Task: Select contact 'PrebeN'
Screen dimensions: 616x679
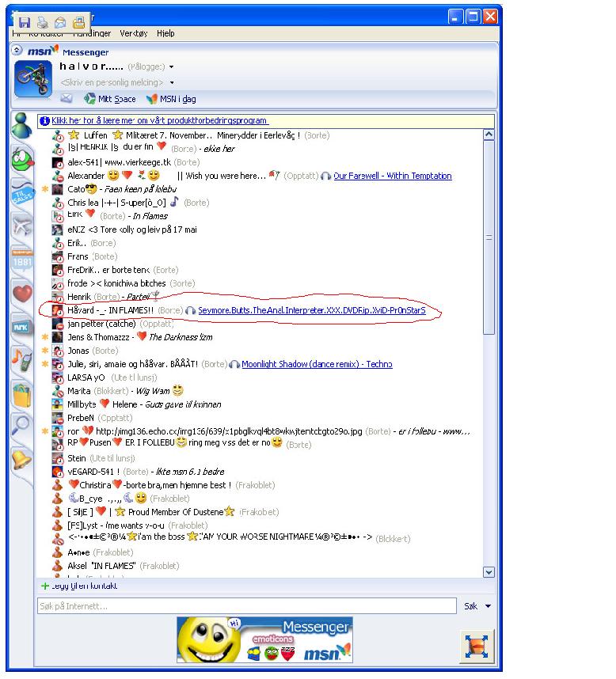Action: tap(93, 418)
